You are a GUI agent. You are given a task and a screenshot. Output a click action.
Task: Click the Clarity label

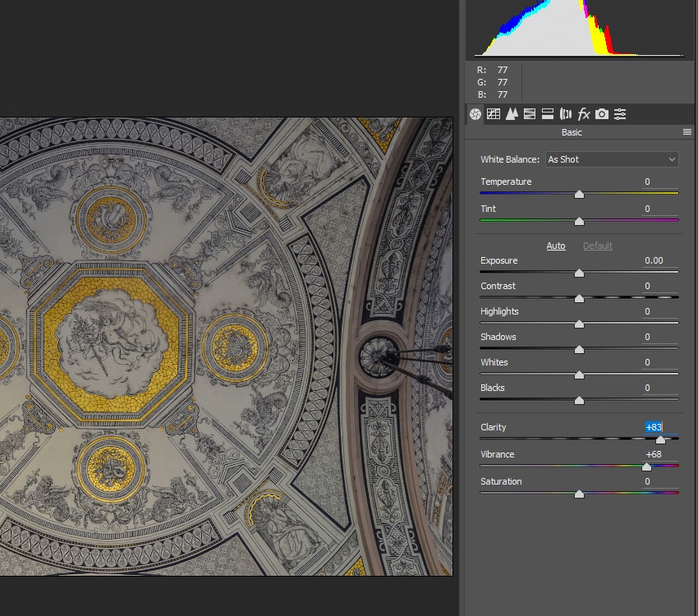(494, 427)
